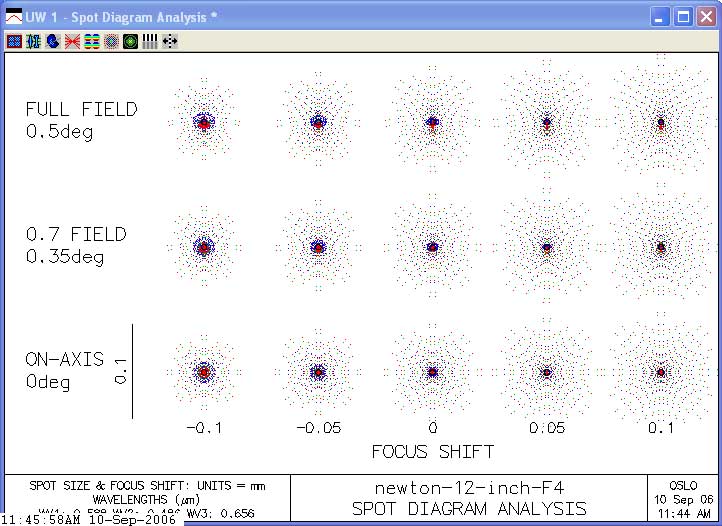Minimize the Spot Diagram Analysis window
Viewport: 722px width, 526px height.
click(x=661, y=17)
